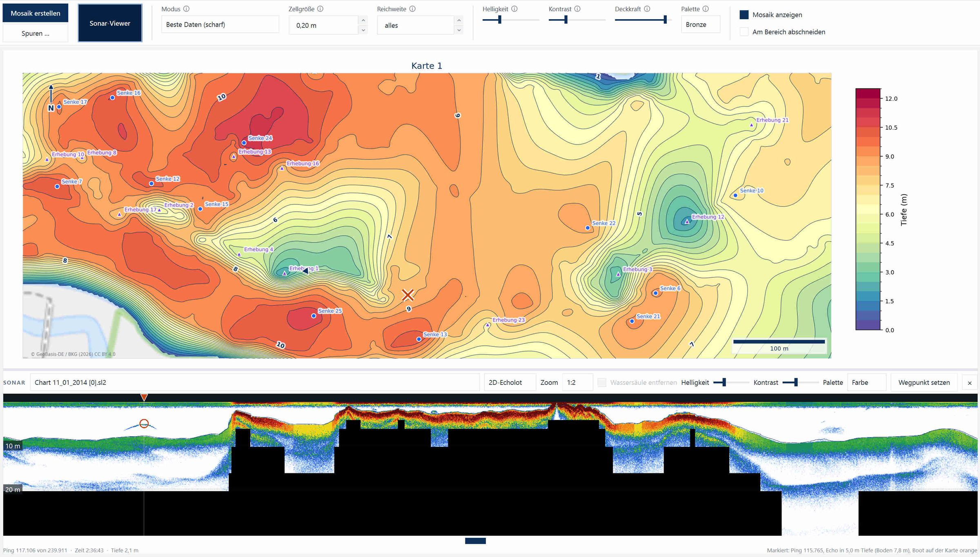Click the Spuren ... button
The height and width of the screenshot is (557, 980).
35,33
